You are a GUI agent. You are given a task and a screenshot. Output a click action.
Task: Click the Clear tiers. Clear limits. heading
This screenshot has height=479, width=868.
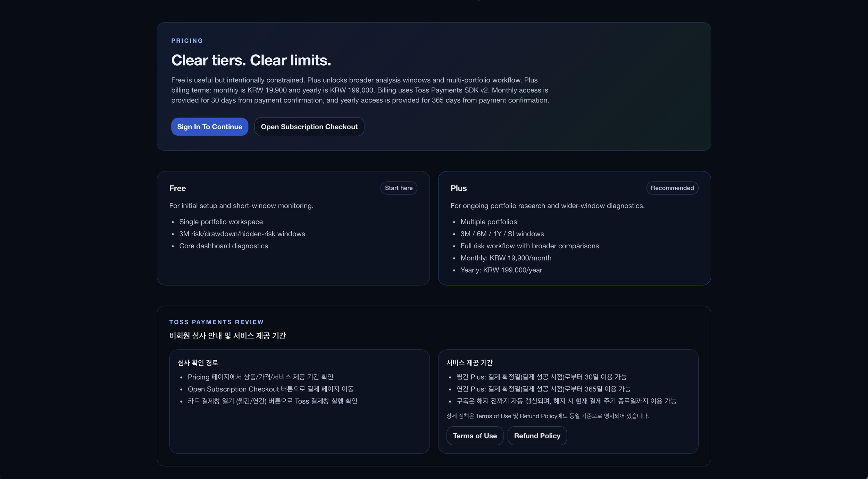251,60
